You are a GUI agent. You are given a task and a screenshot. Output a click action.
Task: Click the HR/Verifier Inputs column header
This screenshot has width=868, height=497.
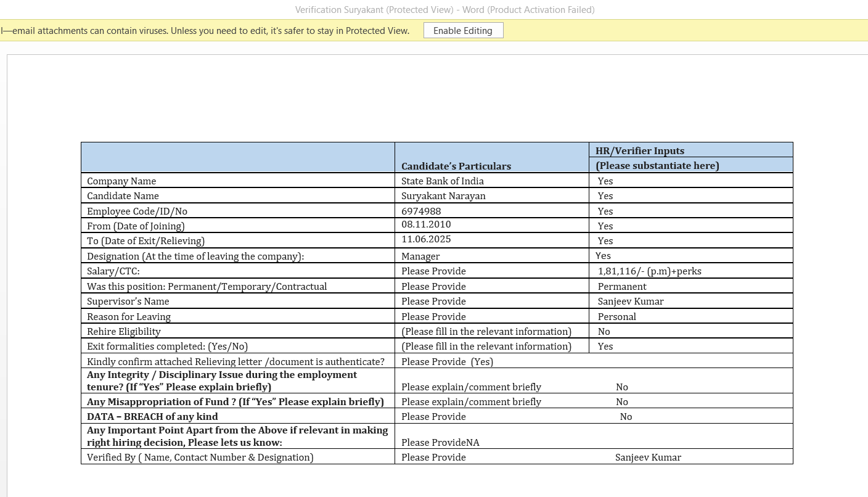[639, 151]
